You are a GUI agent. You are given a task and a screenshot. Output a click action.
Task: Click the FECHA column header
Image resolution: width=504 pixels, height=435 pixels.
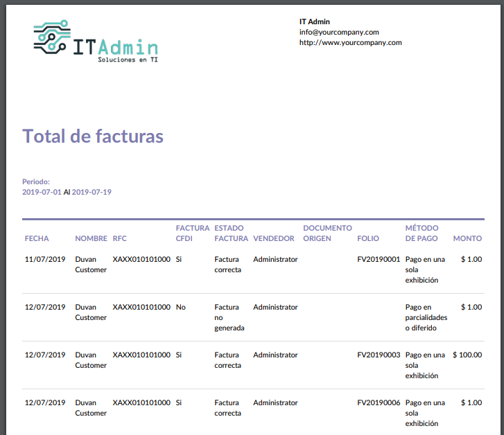click(37, 238)
